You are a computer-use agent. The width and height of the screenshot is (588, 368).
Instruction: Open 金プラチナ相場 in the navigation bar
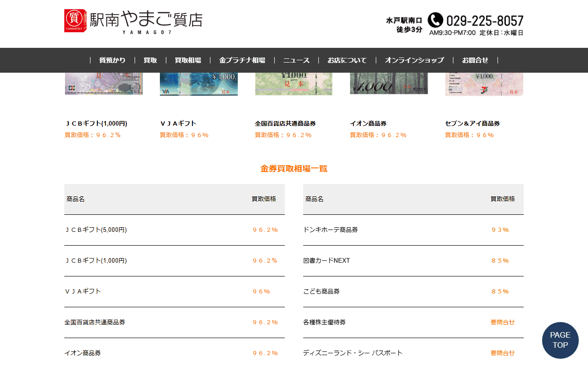242,60
